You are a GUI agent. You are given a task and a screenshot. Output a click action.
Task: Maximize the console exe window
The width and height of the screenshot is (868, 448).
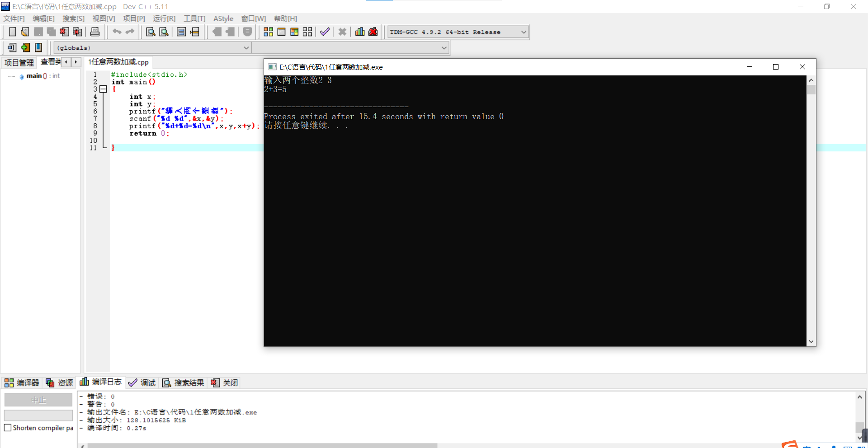776,67
